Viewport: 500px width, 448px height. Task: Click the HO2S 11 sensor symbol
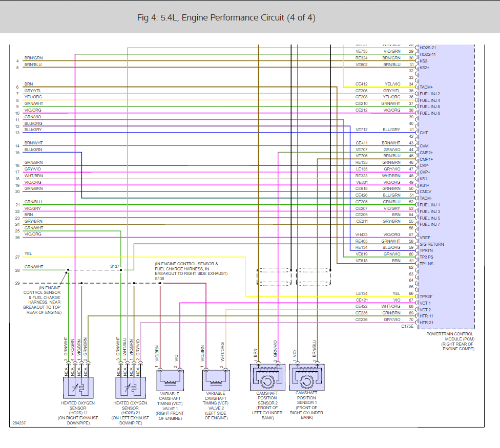tap(78, 388)
